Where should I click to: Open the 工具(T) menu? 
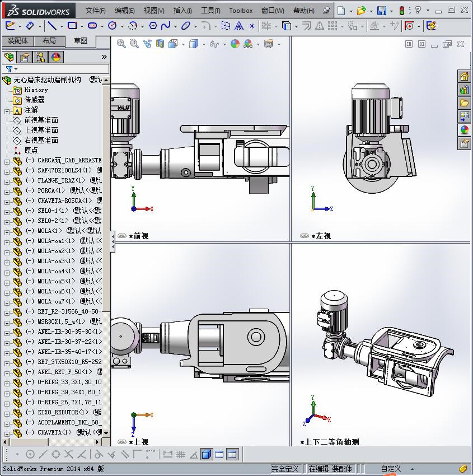pyautogui.click(x=210, y=11)
